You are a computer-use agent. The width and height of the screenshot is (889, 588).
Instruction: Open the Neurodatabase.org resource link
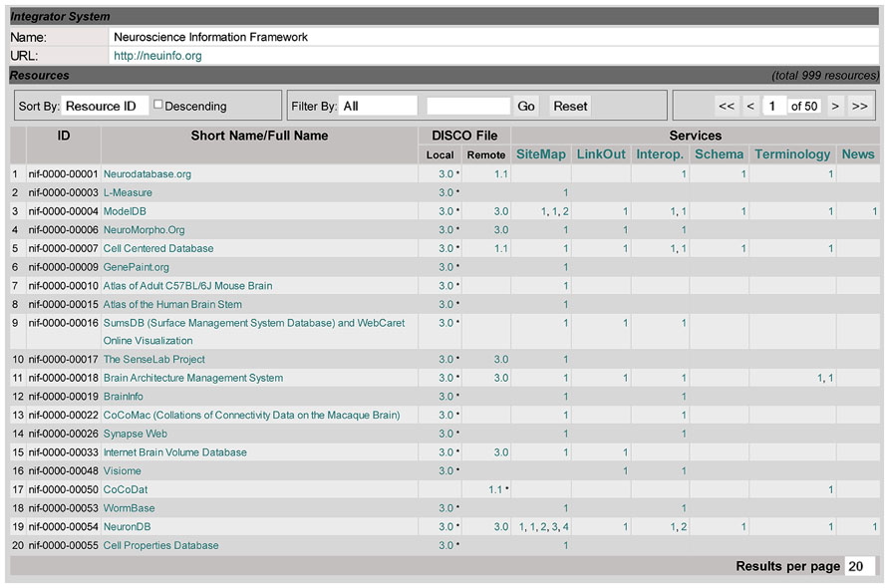[x=147, y=174]
